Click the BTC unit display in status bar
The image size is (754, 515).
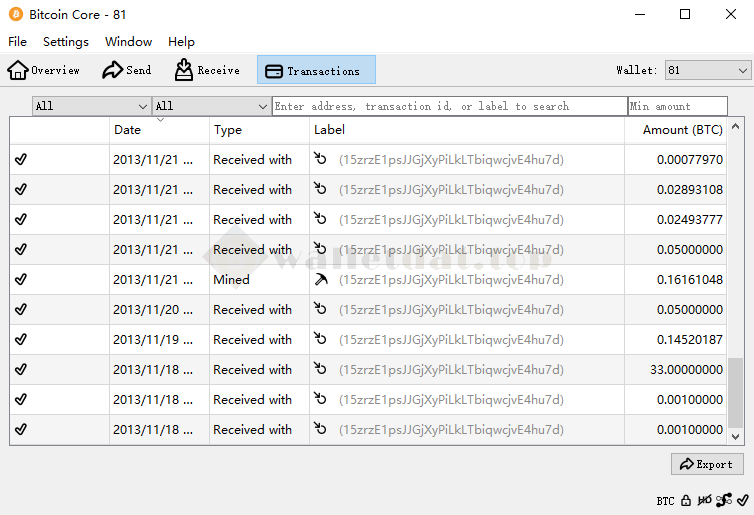[665, 500]
